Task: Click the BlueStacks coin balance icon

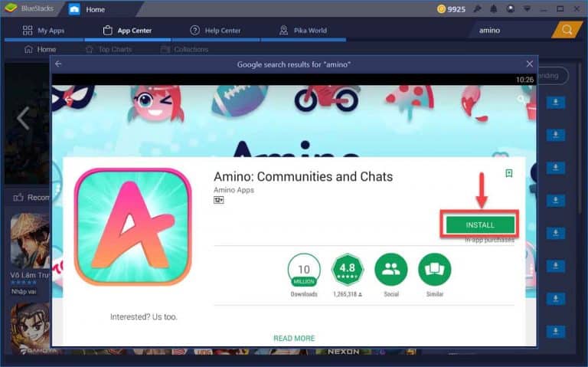Action: (441, 9)
